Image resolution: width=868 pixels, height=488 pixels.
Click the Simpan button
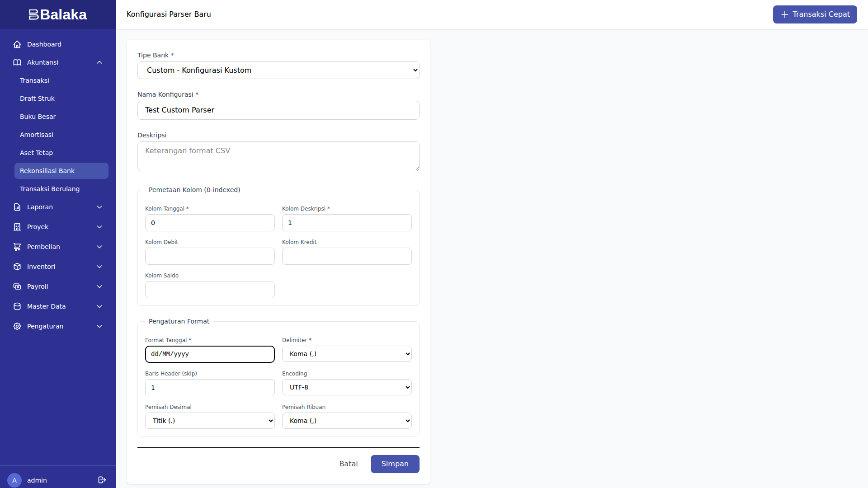(x=395, y=464)
